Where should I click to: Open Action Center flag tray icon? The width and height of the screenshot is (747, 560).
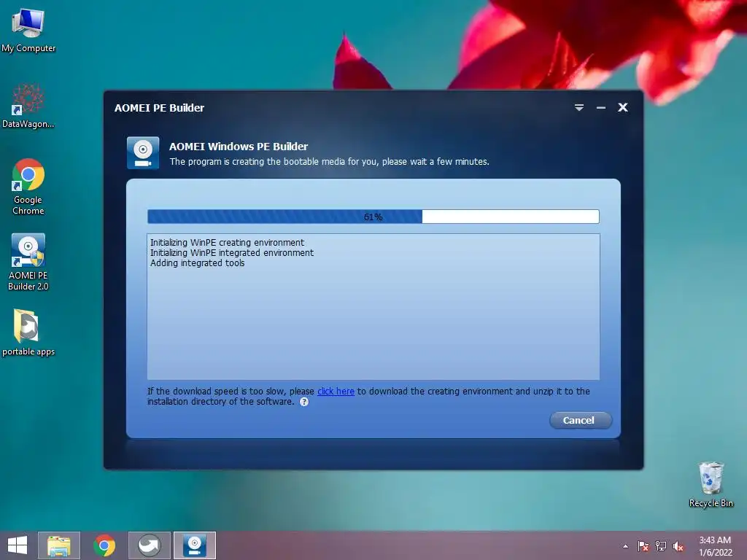pos(643,546)
